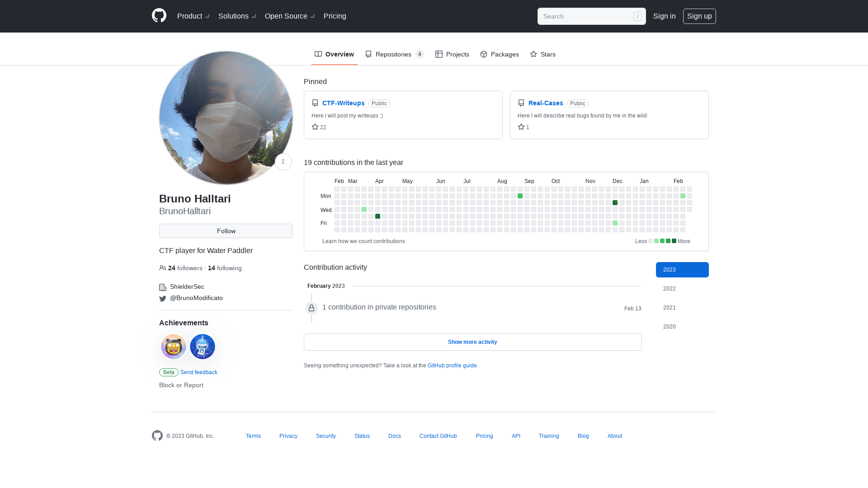
Task: Click the GitHub logo in the navbar
Action: click(159, 16)
